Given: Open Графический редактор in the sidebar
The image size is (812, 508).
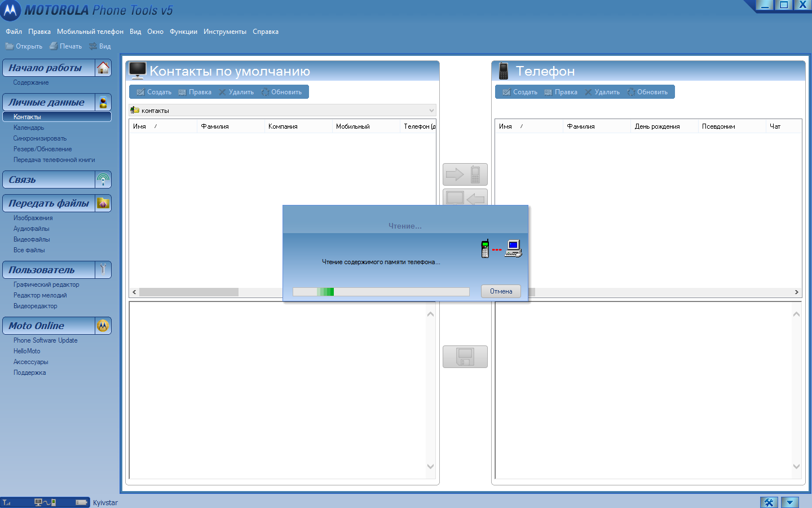Looking at the screenshot, I should point(46,284).
